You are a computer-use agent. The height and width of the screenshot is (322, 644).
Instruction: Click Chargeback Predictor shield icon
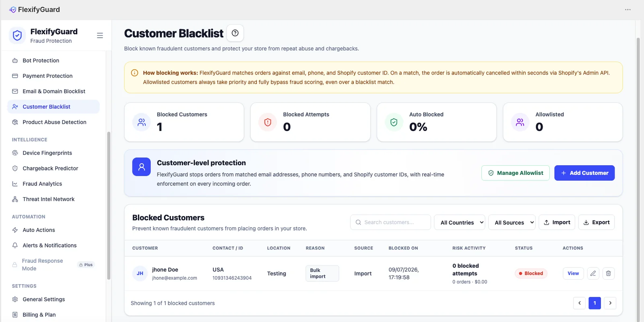(15, 168)
